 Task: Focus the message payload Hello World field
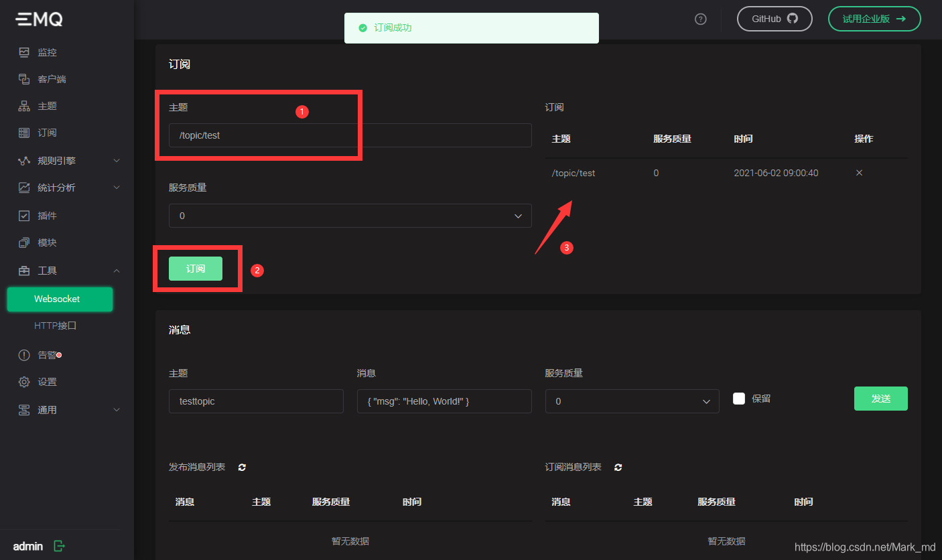[444, 401]
